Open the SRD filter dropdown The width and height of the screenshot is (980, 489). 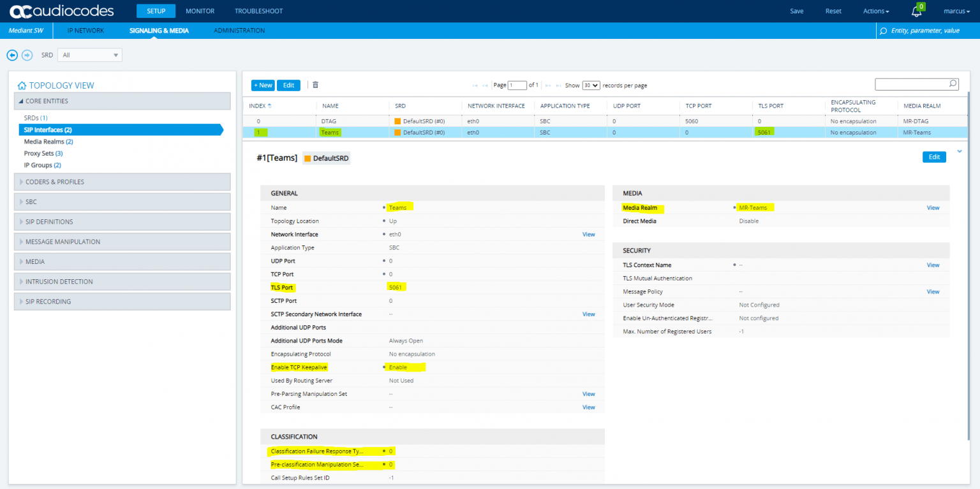point(90,55)
